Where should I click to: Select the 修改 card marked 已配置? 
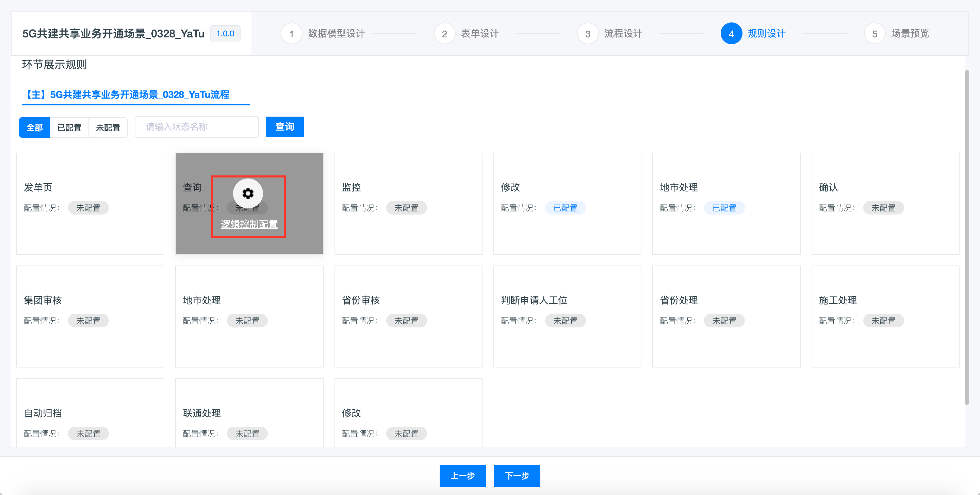pyautogui.click(x=567, y=203)
